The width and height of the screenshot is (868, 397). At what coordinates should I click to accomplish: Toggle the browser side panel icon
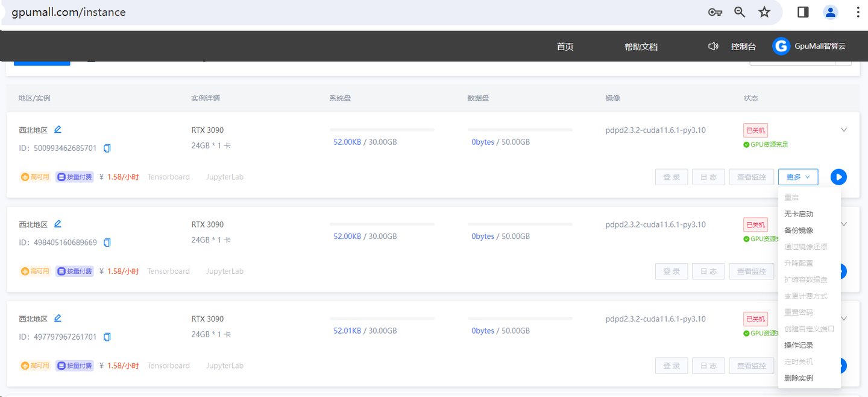(803, 12)
